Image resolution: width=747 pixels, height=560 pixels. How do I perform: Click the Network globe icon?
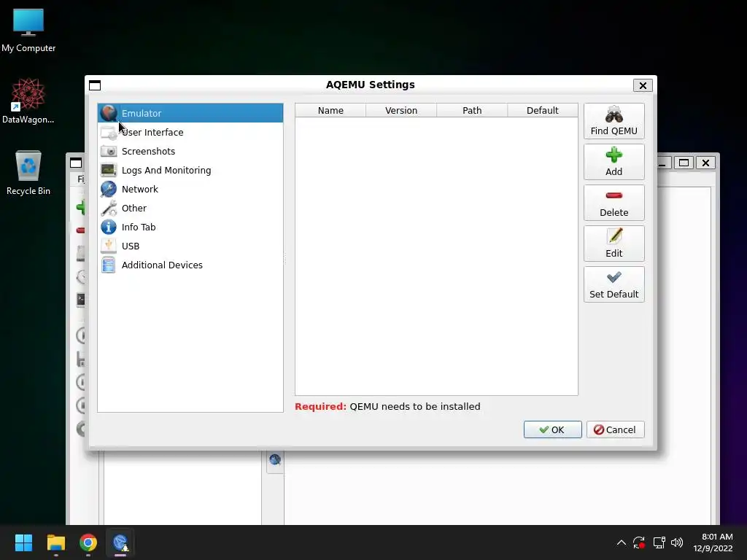pos(109,189)
